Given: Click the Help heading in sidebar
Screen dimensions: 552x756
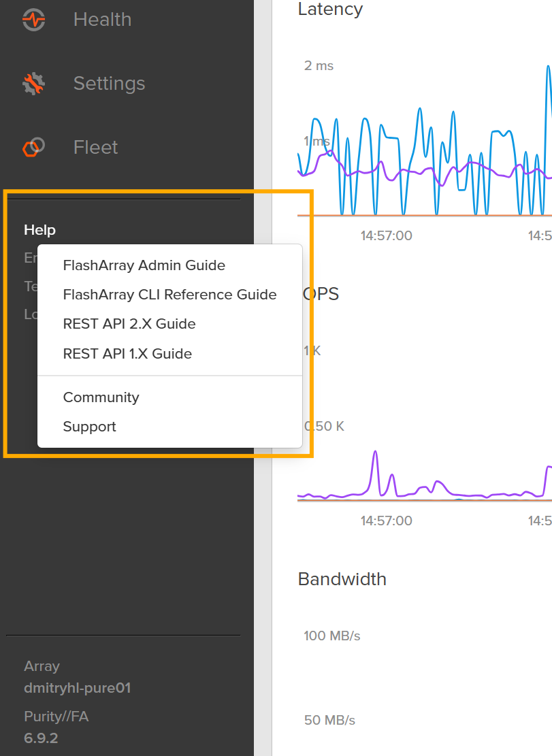Looking at the screenshot, I should coord(39,230).
